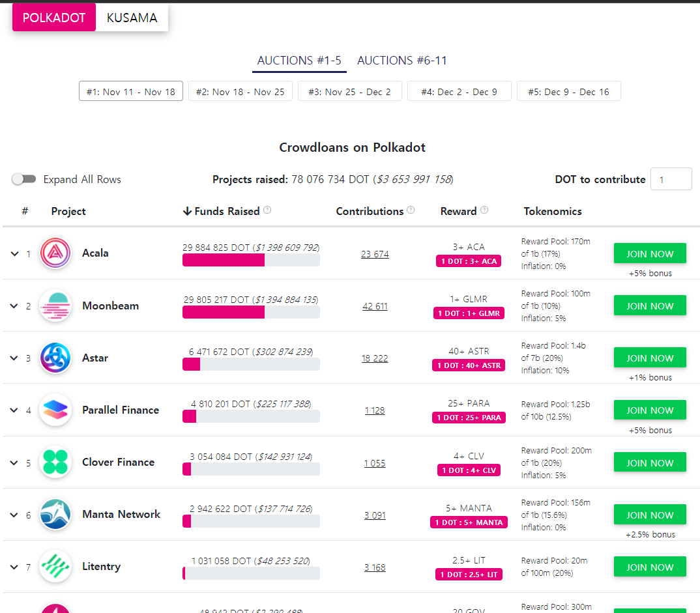Click the Tokenomics column header
Image resolution: width=700 pixels, height=613 pixels.
pos(553,211)
